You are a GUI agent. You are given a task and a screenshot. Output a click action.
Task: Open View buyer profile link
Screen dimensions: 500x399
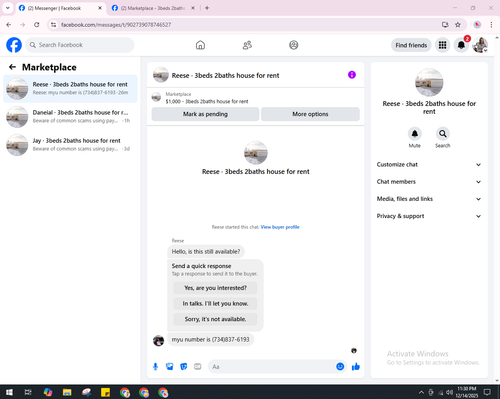[x=280, y=227]
